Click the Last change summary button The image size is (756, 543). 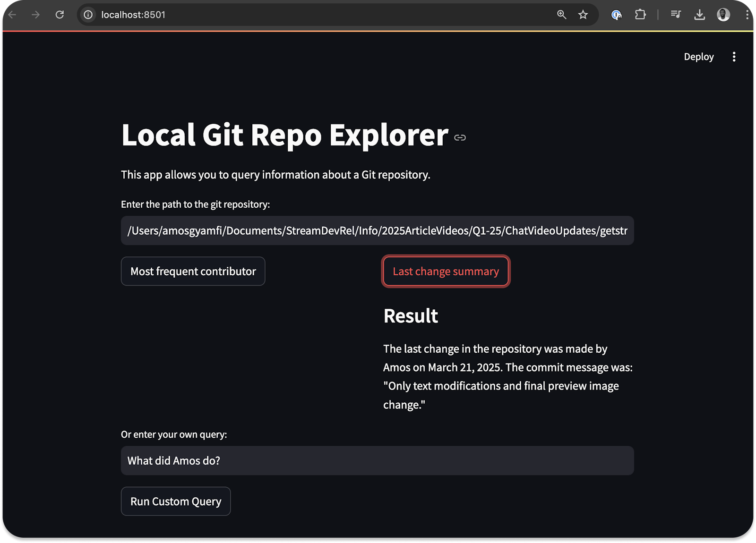click(445, 271)
